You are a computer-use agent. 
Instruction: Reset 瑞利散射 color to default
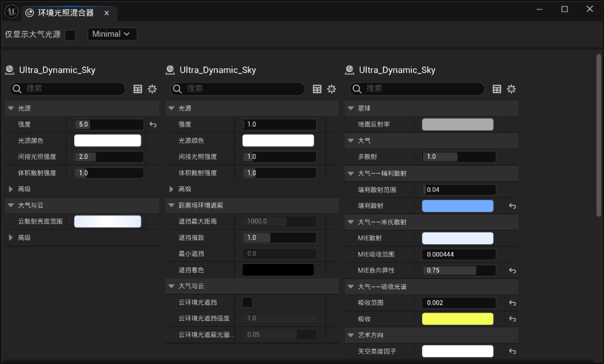click(512, 206)
